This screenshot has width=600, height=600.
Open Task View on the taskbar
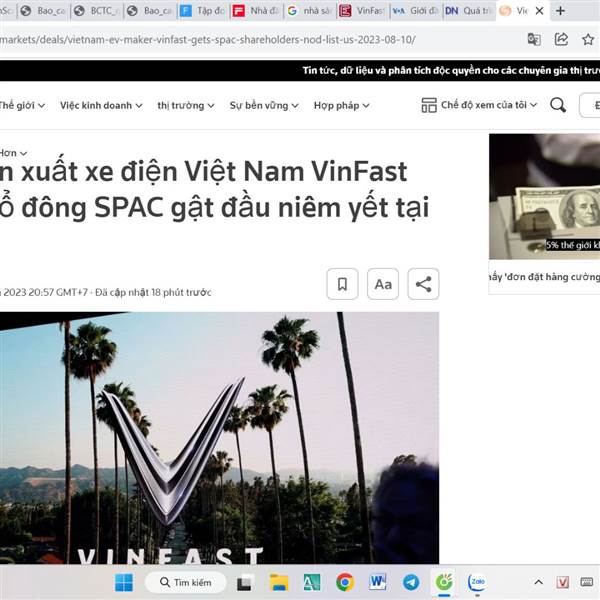click(x=245, y=582)
